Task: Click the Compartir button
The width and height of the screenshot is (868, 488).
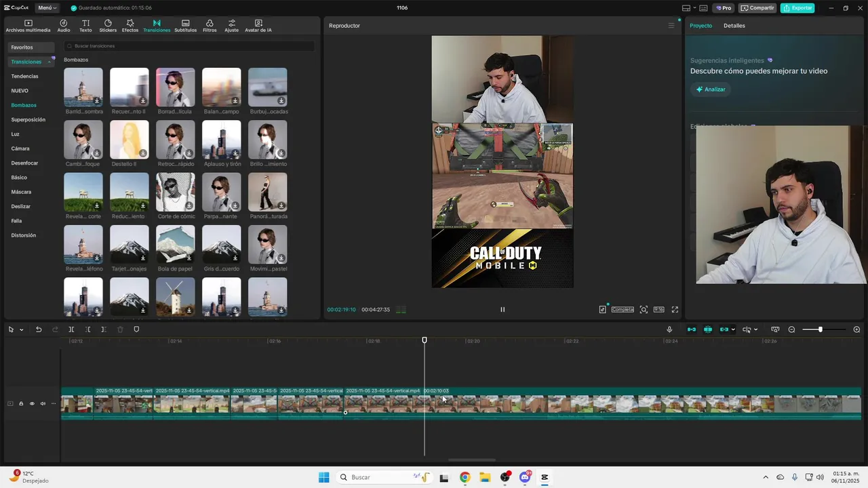Action: 757,8
